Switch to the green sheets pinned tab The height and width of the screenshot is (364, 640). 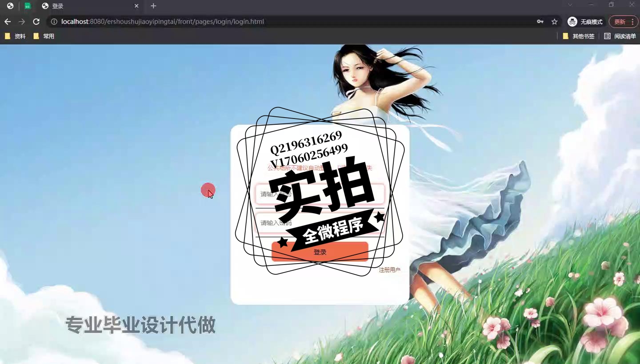pos(28,6)
